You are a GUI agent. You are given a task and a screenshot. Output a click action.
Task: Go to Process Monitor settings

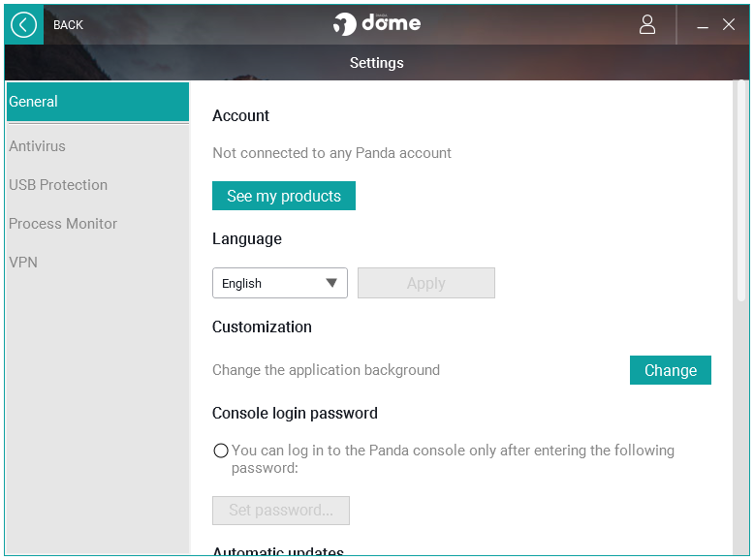point(63,224)
